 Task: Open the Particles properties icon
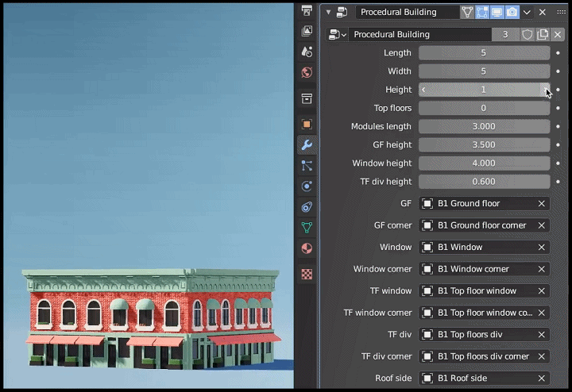tap(307, 166)
